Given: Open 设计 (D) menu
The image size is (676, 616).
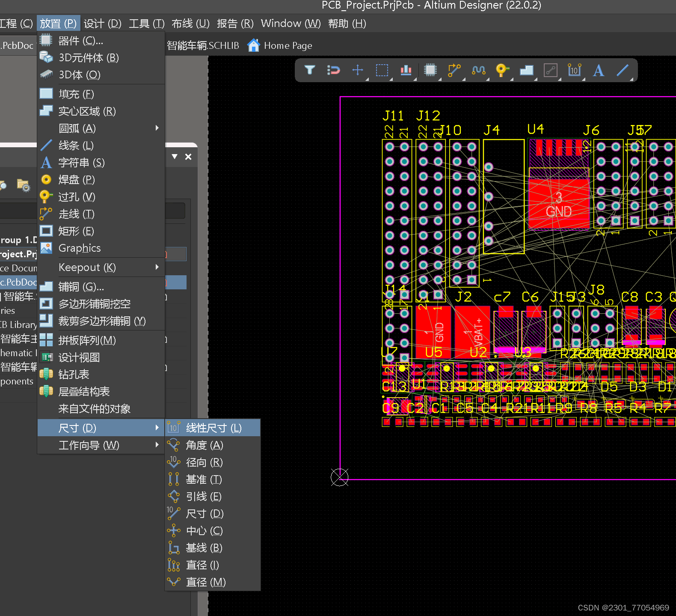Looking at the screenshot, I should [103, 24].
